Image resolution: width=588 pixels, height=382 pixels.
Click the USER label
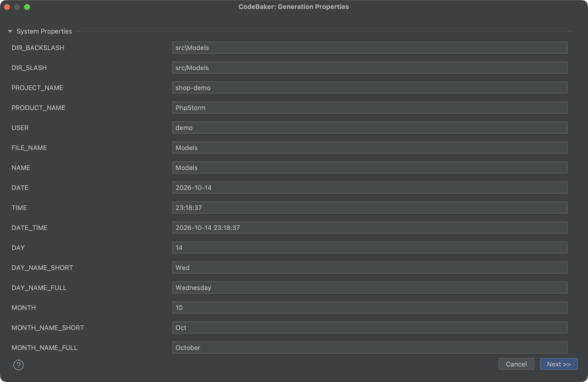(20, 128)
